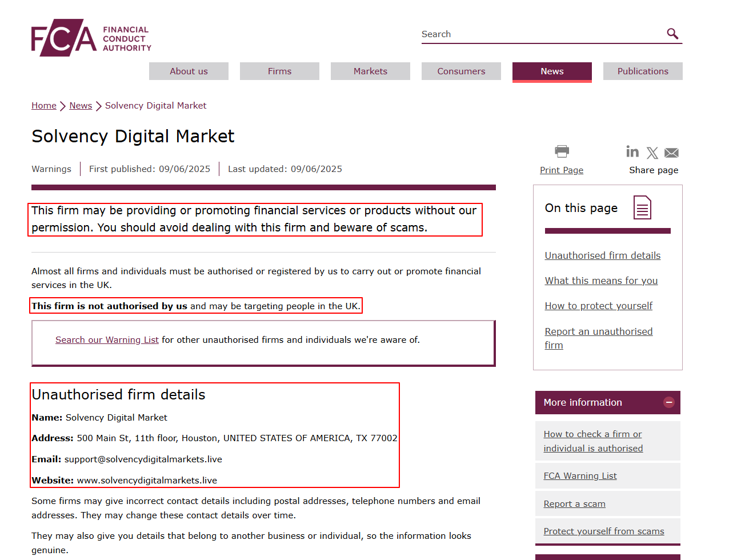Click the Warnings label
The width and height of the screenshot is (741, 560).
pyautogui.click(x=51, y=169)
